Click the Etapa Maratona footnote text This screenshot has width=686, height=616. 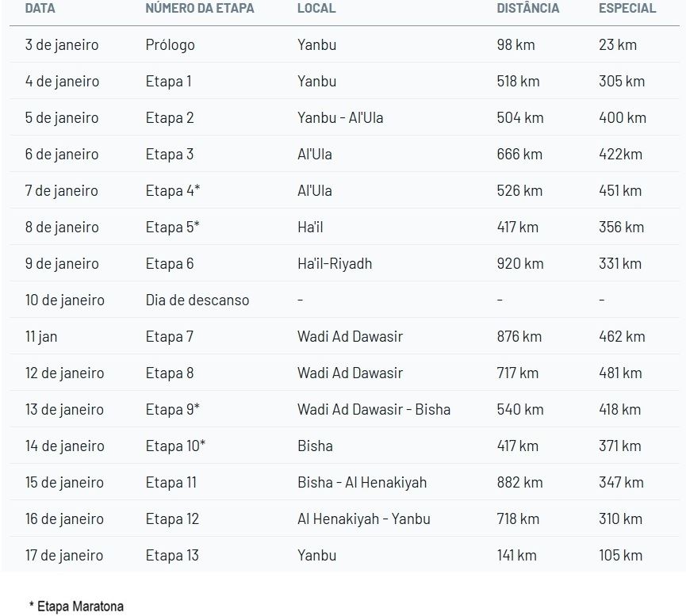[x=76, y=606]
